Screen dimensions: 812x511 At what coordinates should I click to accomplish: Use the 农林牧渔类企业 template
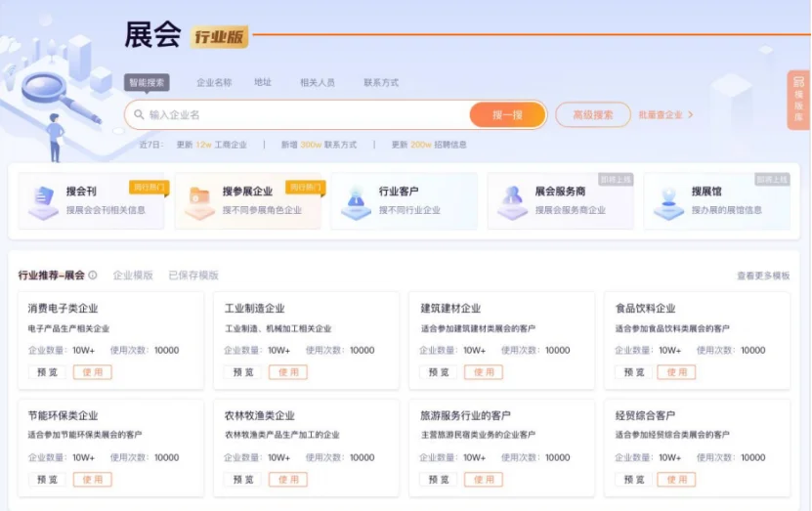coord(288,480)
